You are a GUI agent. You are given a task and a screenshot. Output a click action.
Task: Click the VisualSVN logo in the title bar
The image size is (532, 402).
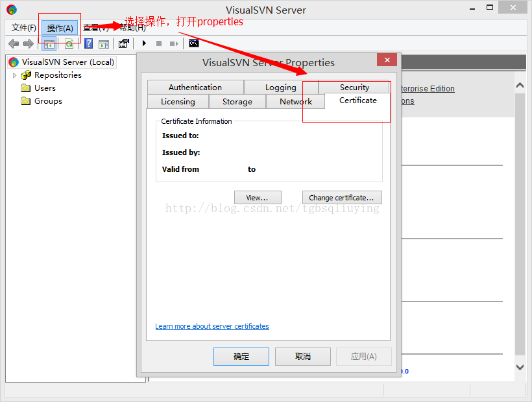click(x=12, y=10)
